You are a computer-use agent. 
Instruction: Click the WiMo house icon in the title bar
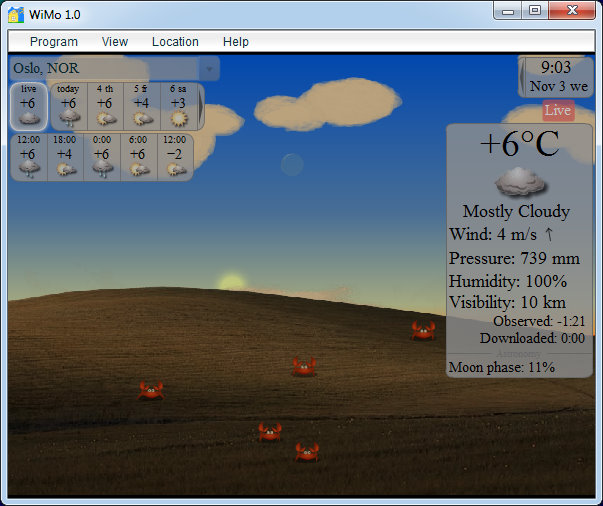click(x=16, y=15)
